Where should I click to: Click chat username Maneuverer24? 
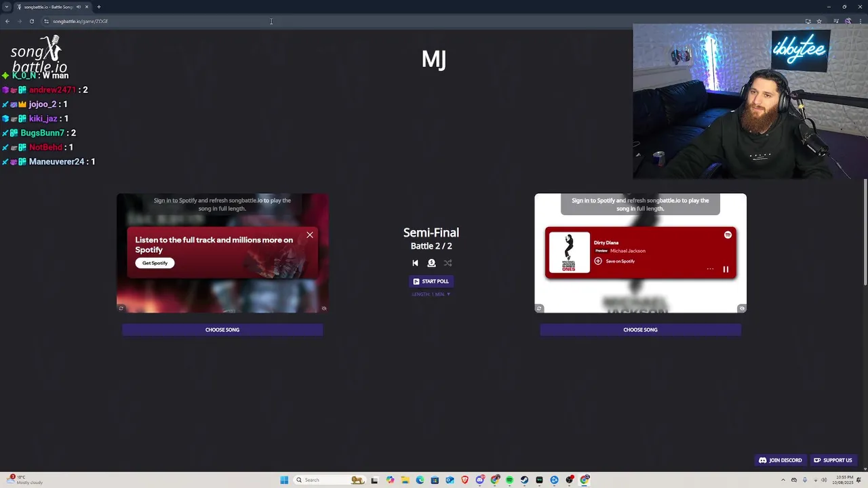(x=57, y=162)
